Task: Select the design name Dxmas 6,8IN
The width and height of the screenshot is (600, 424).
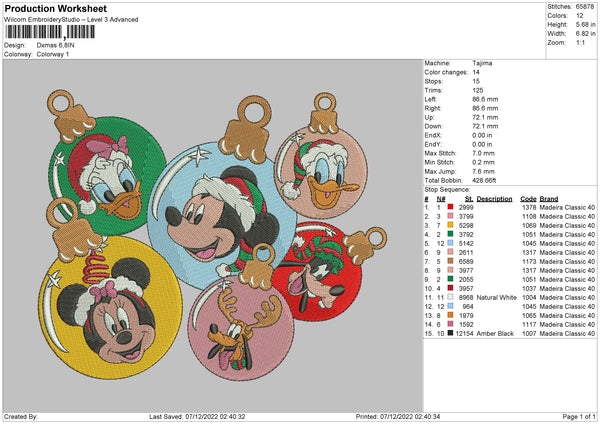Action: pos(55,45)
